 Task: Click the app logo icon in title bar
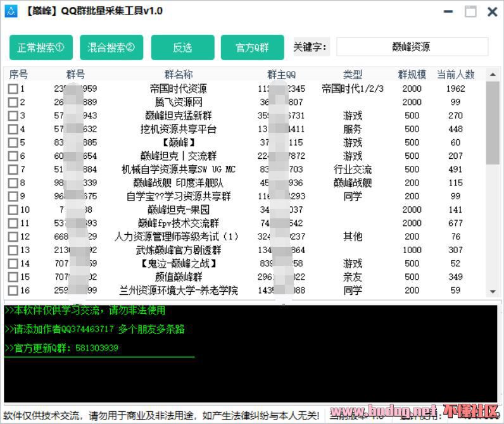[11, 11]
